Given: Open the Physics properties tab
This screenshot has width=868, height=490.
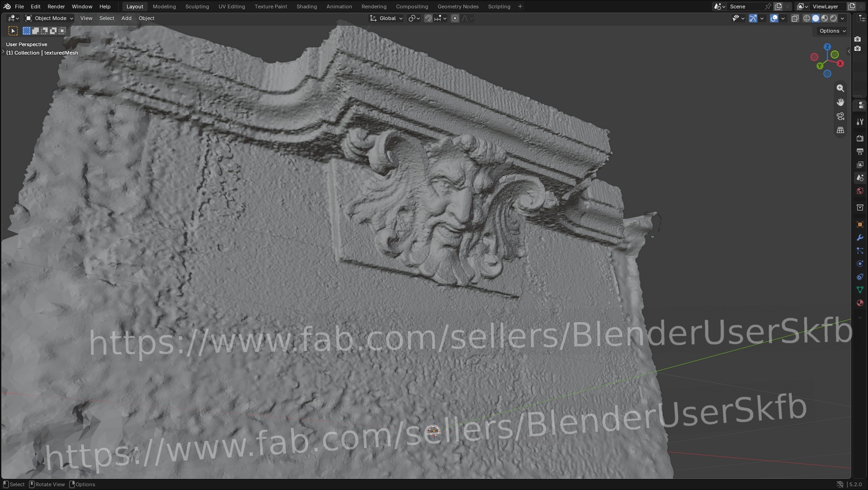Looking at the screenshot, I should 860,264.
